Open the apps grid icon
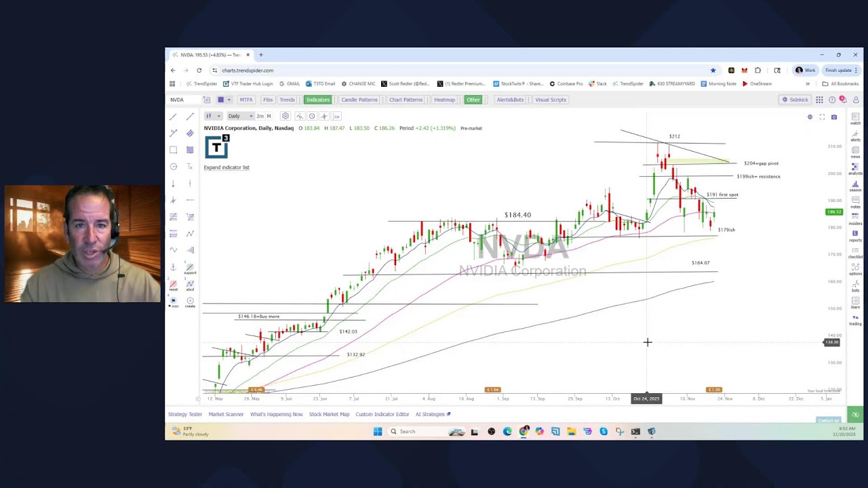The width and height of the screenshot is (868, 488). pos(819,100)
